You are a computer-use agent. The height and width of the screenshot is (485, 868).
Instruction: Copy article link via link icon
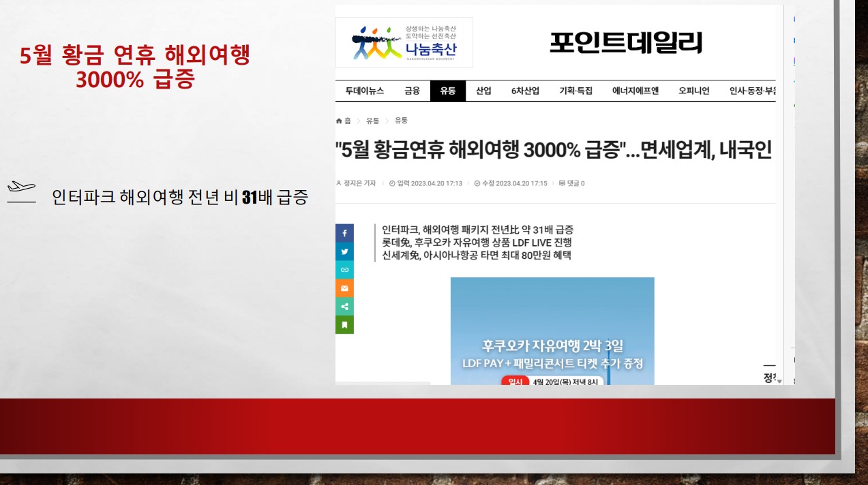pos(344,270)
